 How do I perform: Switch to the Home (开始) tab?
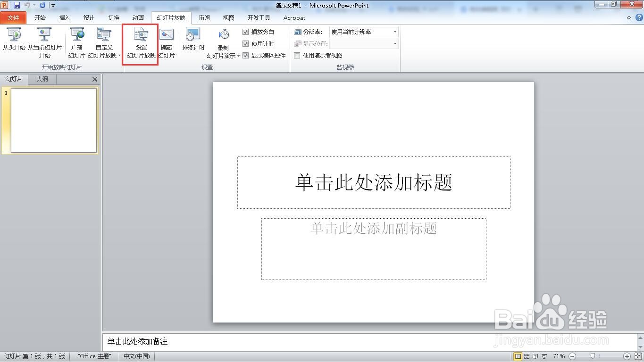coord(40,18)
